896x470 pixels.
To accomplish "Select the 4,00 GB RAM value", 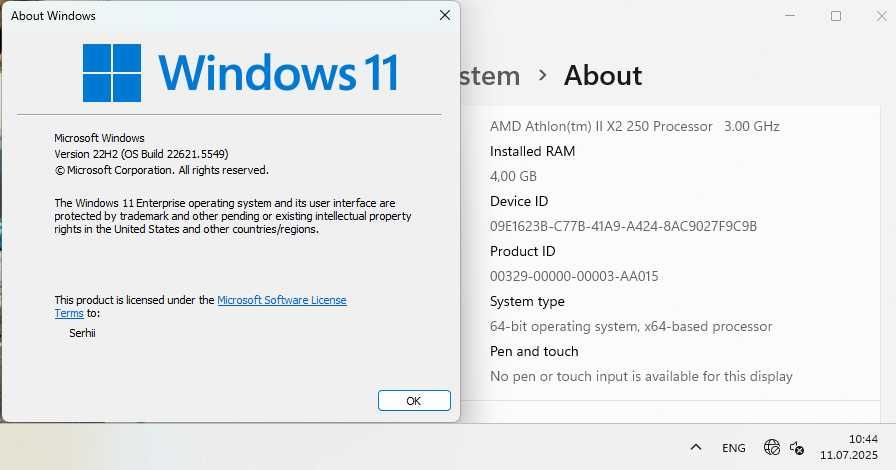I will point(513,176).
